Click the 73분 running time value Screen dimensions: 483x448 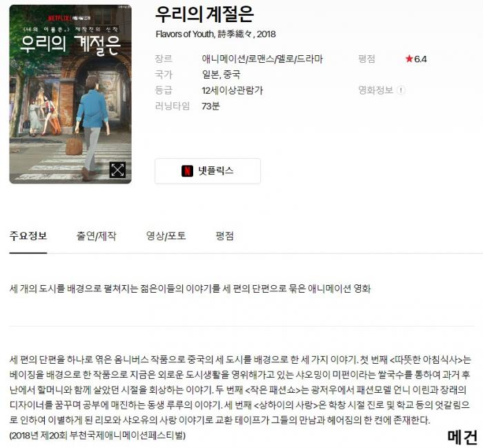point(210,106)
